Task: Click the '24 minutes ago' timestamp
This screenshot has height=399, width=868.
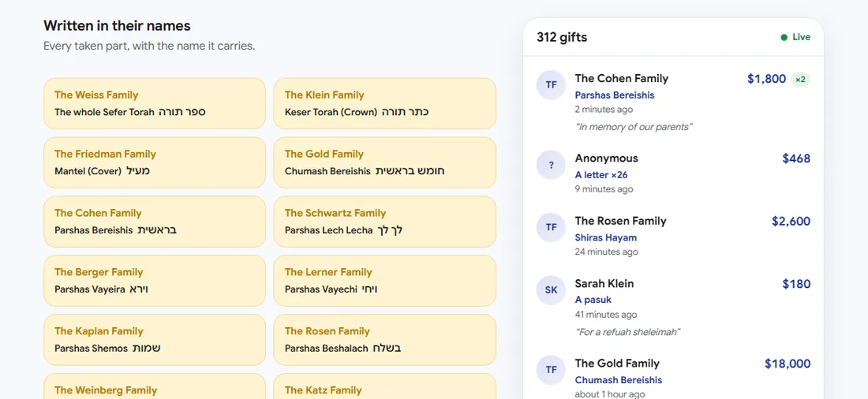Action: [x=606, y=252]
